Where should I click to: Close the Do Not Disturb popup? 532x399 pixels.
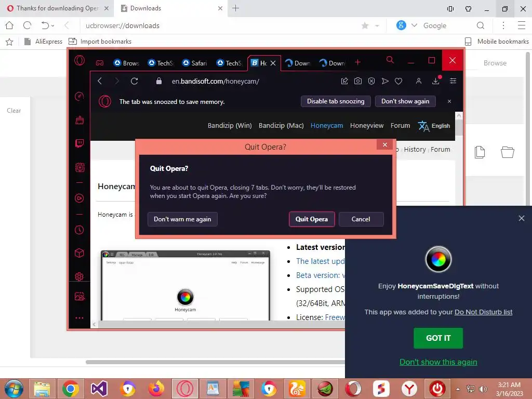[522, 218]
